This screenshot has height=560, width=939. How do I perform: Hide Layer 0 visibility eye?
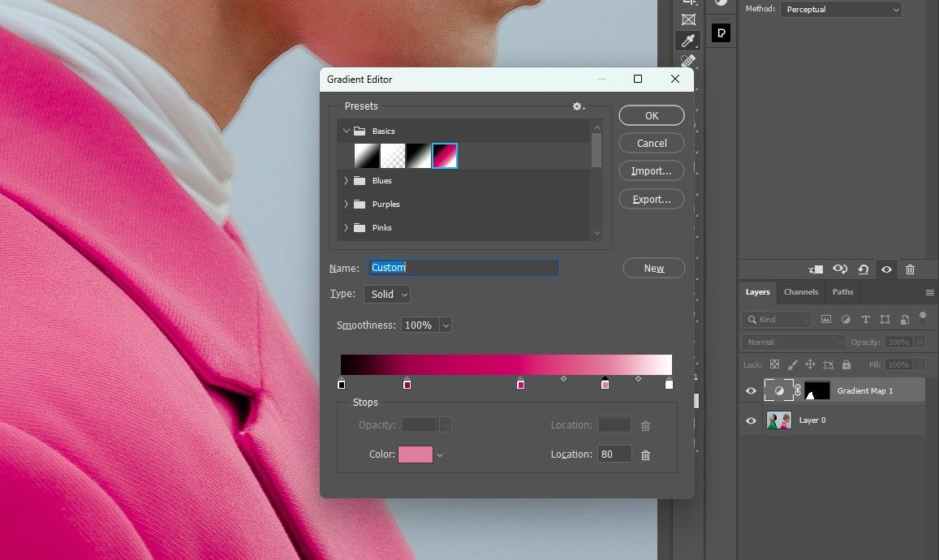[751, 420]
